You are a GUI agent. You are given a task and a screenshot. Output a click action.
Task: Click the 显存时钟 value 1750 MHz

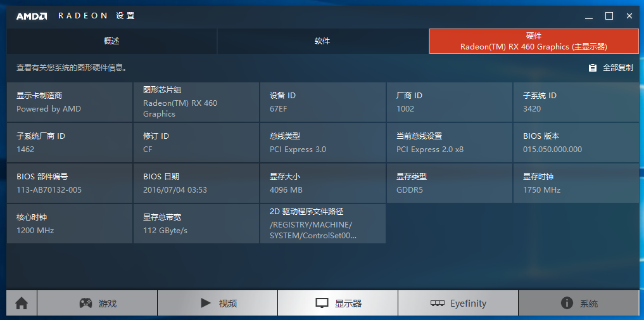click(x=541, y=190)
